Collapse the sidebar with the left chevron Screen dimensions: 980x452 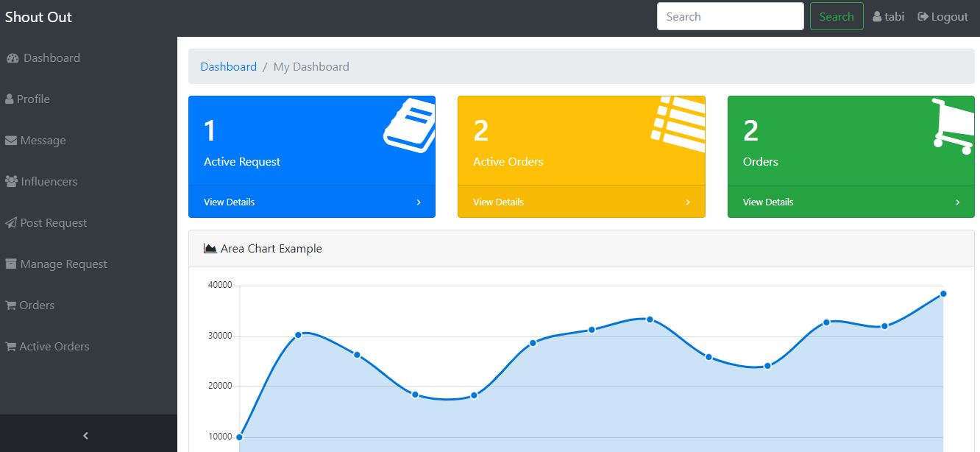pos(86,436)
